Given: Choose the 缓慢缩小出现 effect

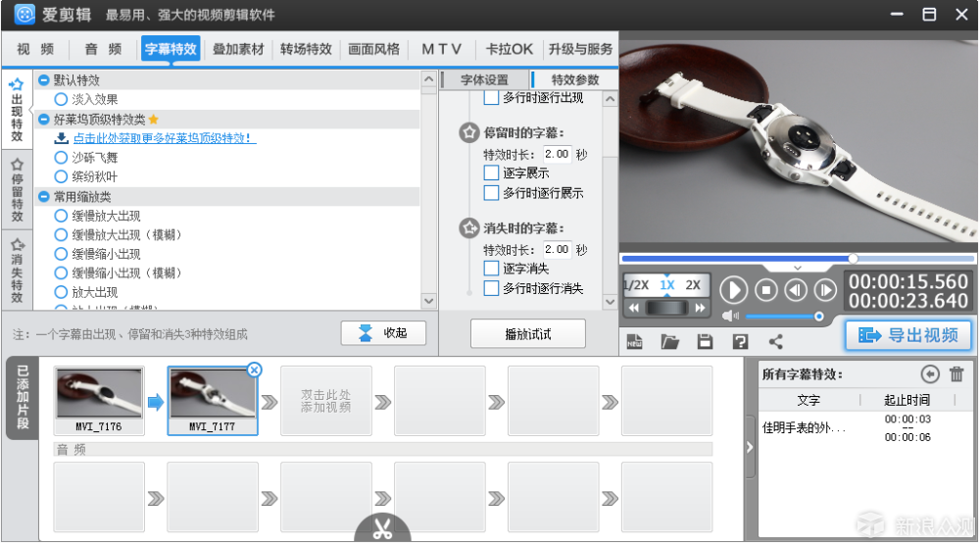Looking at the screenshot, I should pos(61,254).
